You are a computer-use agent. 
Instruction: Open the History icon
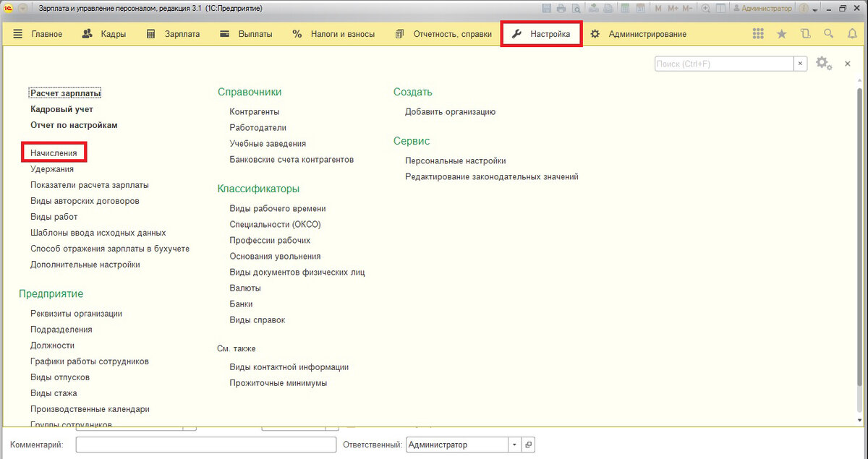pos(806,34)
